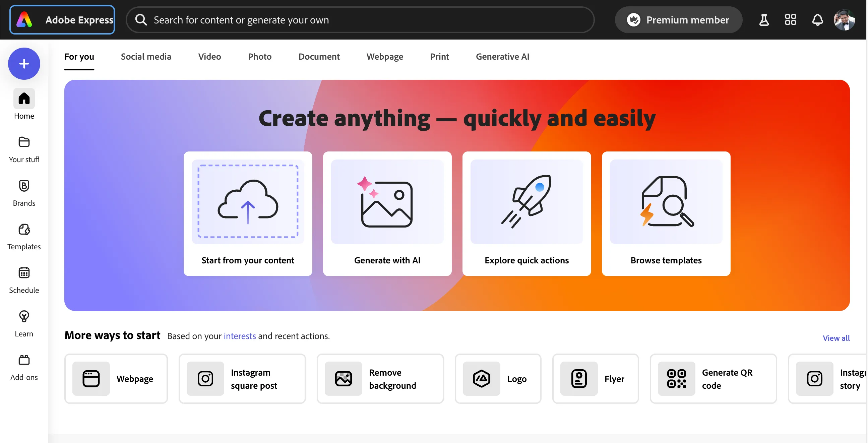Image resolution: width=868 pixels, height=443 pixels.
Task: Switch to the Webpage tab
Action: click(x=385, y=57)
